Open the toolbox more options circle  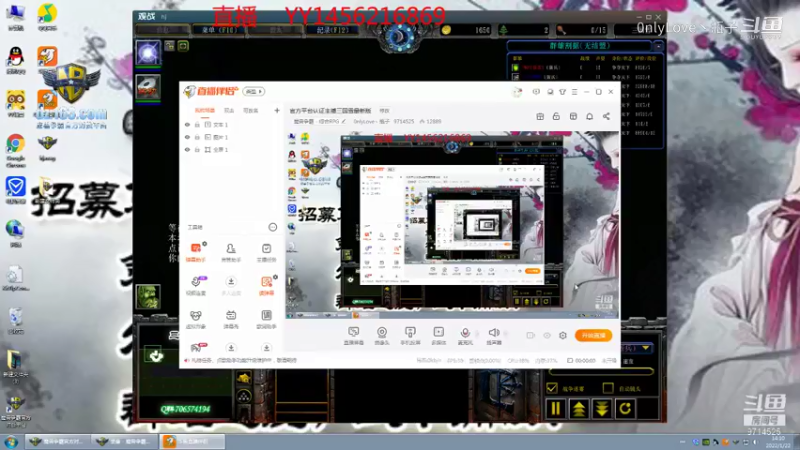(272, 227)
